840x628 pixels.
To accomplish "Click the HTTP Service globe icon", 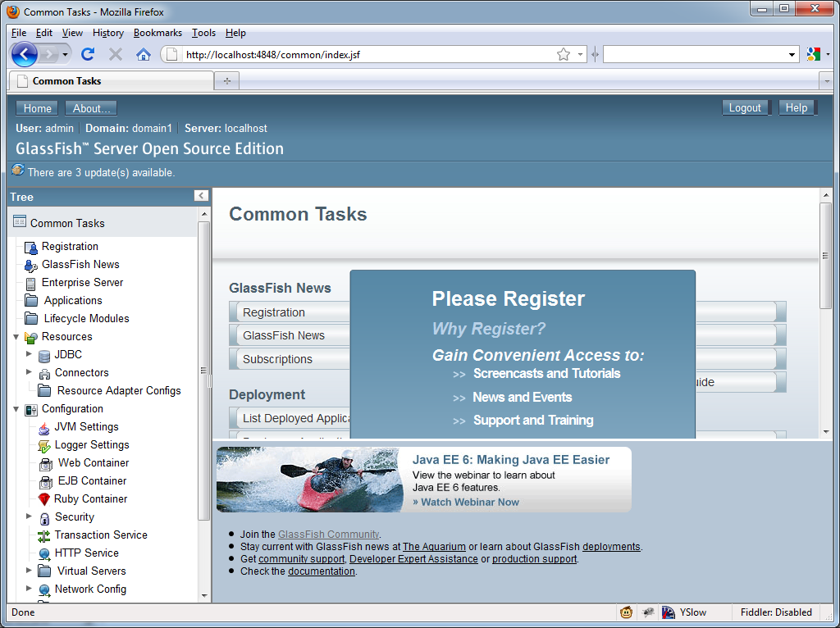I will 44,554.
